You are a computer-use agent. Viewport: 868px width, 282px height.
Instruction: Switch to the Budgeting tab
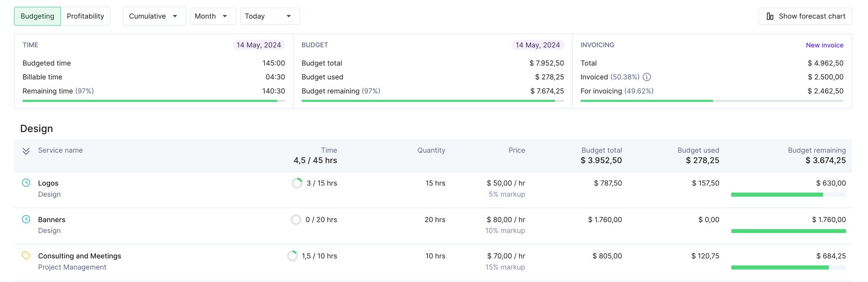tap(37, 16)
